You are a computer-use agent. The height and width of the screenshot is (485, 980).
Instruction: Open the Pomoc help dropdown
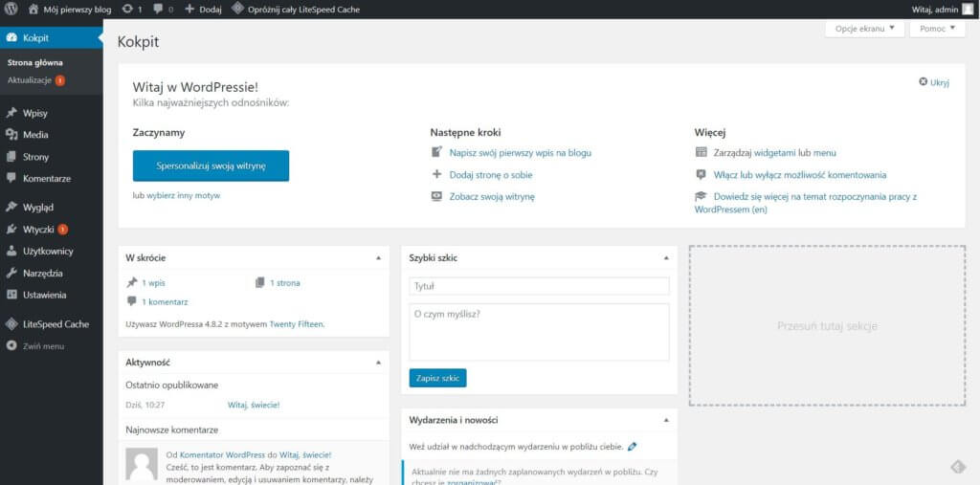point(937,29)
